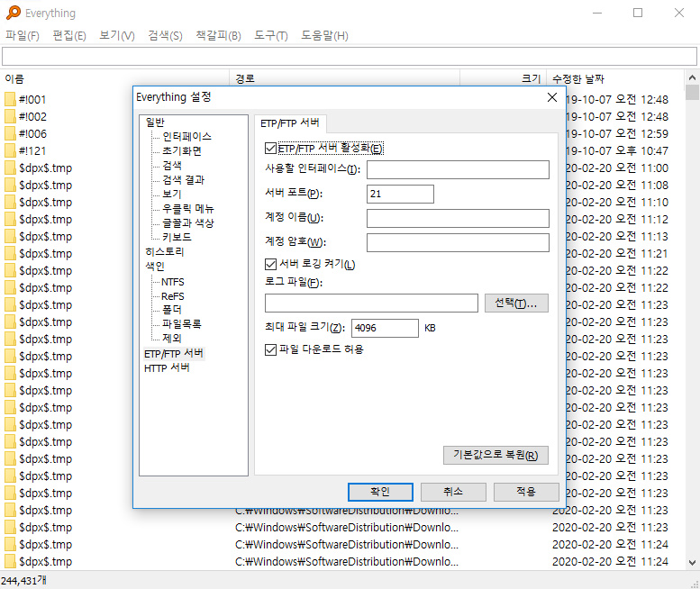Click date 2020-02-20 오전 11:24 in last row

(610, 561)
